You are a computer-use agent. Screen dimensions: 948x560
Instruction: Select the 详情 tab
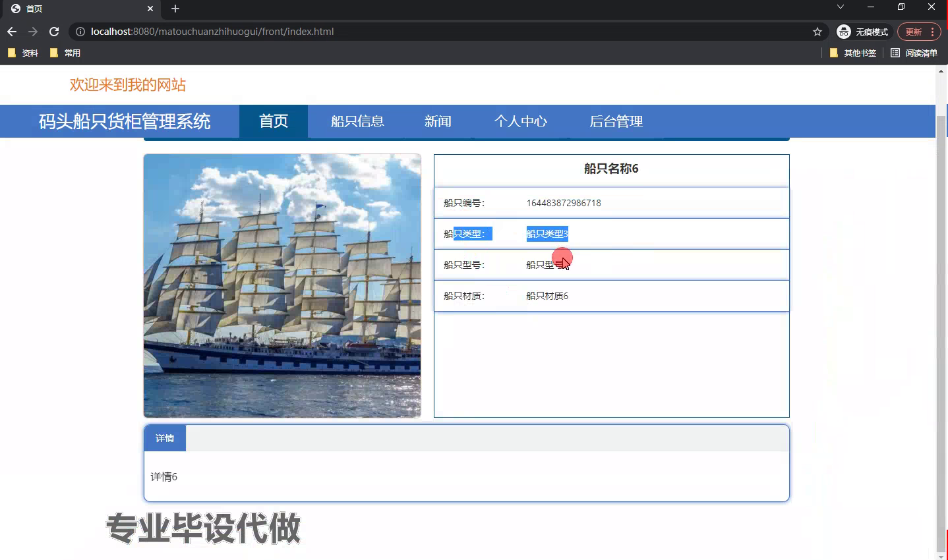coord(165,438)
